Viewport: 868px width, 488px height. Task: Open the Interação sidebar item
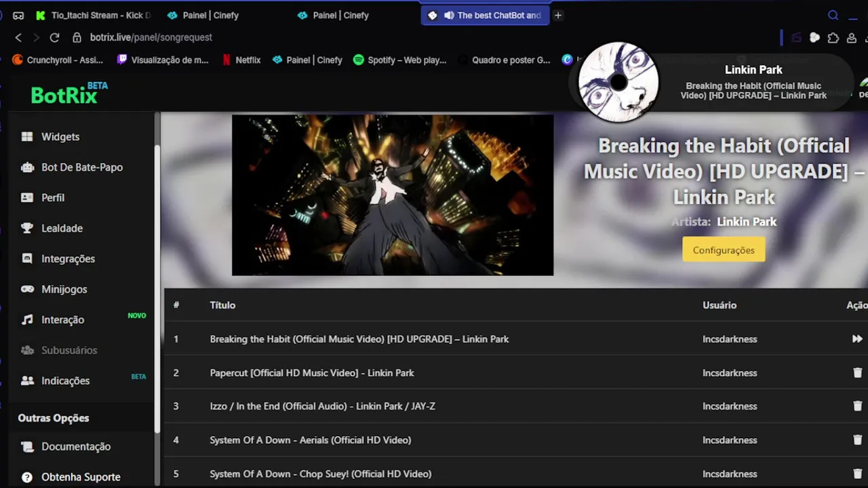coord(62,319)
